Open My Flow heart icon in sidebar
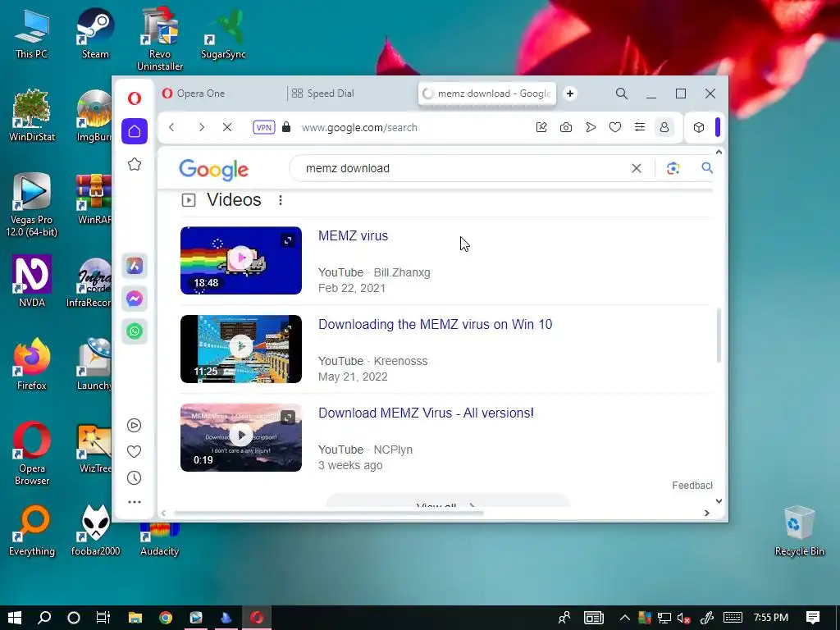Image resolution: width=840 pixels, height=630 pixels. tap(134, 452)
